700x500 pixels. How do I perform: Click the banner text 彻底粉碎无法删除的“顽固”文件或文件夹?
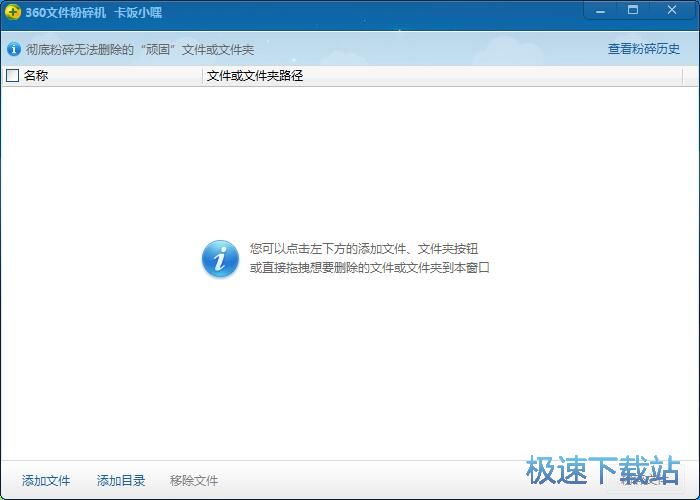[x=140, y=49]
